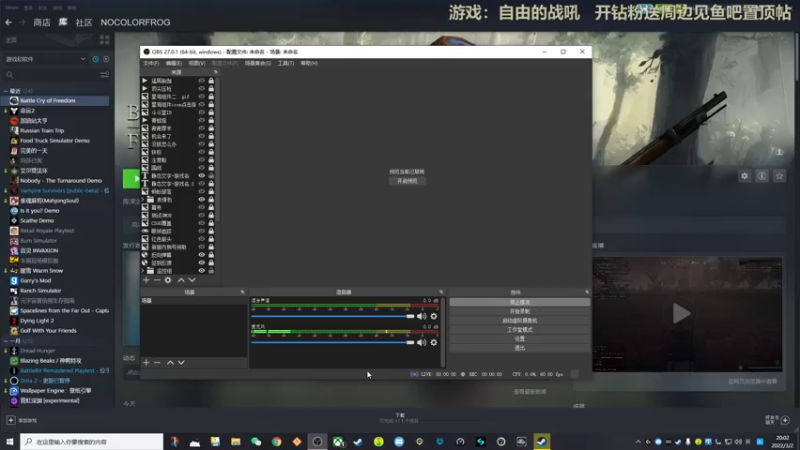Pop out the mixer dock panel icon

point(441,292)
